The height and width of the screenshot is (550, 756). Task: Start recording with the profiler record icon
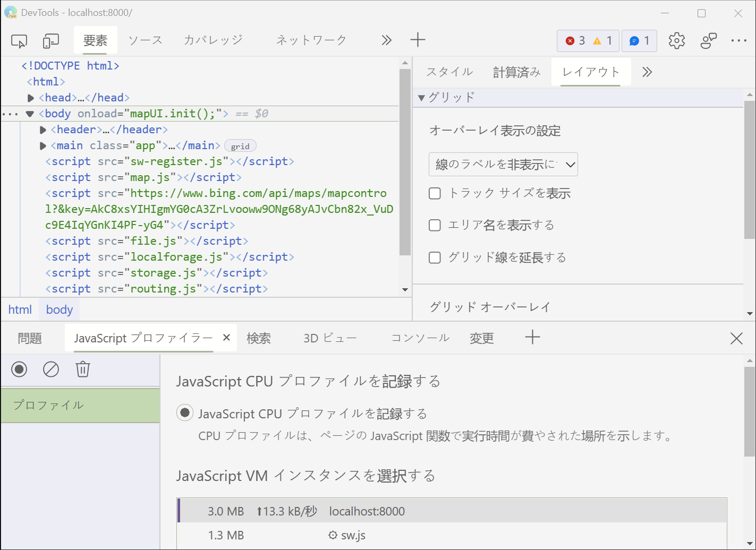19,369
